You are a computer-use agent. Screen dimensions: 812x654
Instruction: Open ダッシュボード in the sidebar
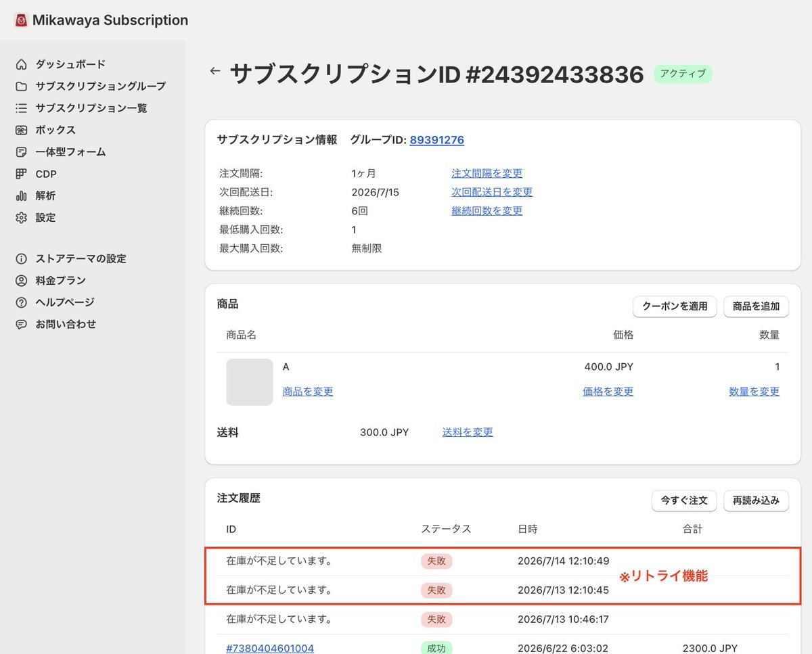70,64
